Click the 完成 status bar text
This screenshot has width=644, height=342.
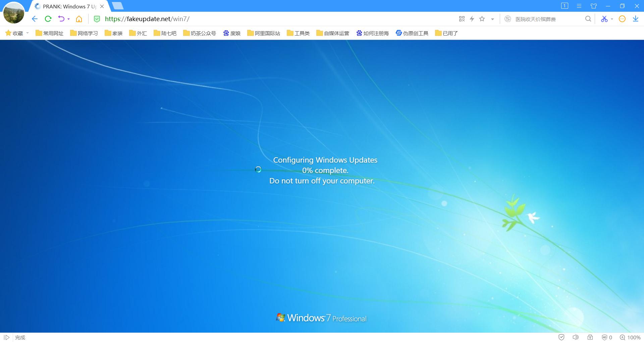tap(20, 337)
